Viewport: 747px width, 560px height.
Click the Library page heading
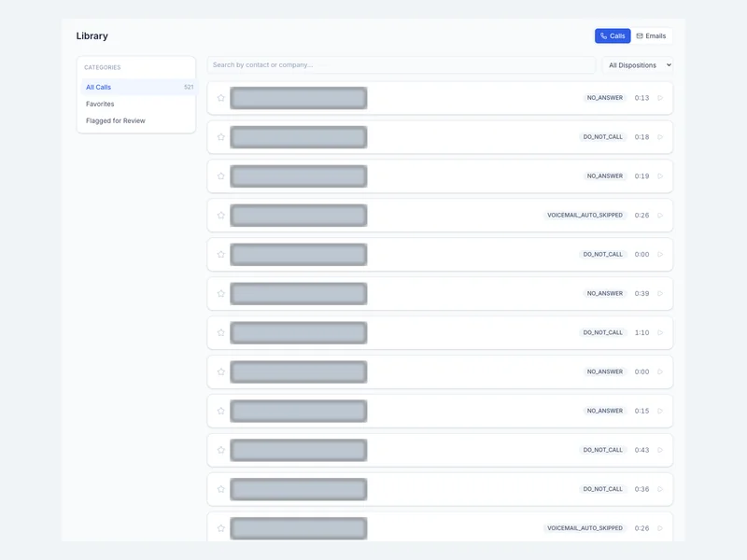coord(92,36)
